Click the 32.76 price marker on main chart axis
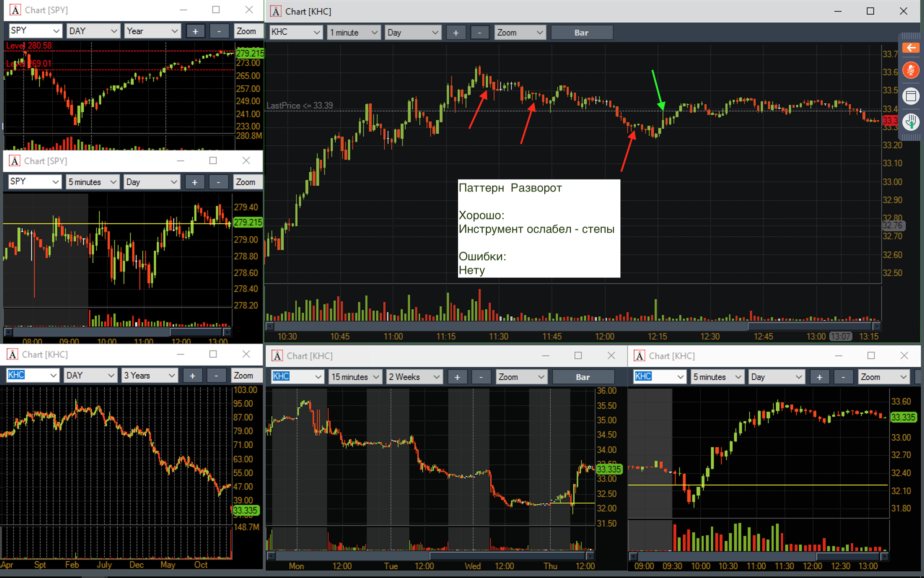Screen dimensions: 924x578 pyautogui.click(x=893, y=225)
